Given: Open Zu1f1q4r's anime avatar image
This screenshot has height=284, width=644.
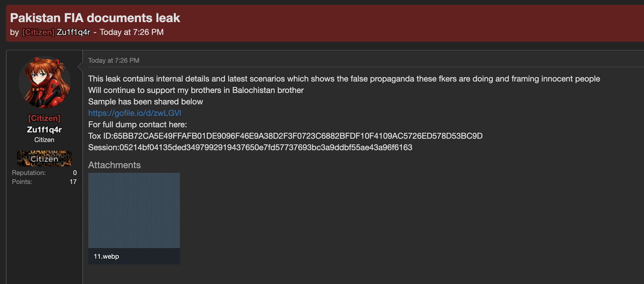Looking at the screenshot, I should point(44,82).
